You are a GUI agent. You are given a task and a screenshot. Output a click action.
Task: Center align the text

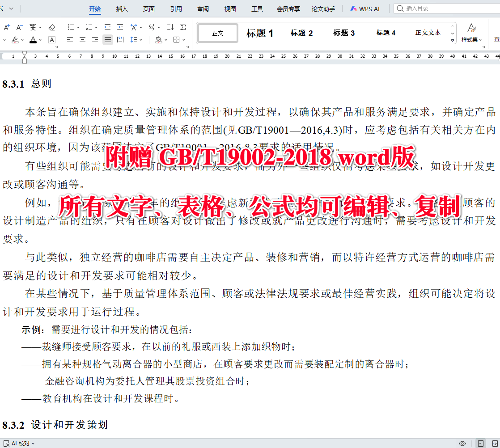pyautogui.click(x=83, y=40)
